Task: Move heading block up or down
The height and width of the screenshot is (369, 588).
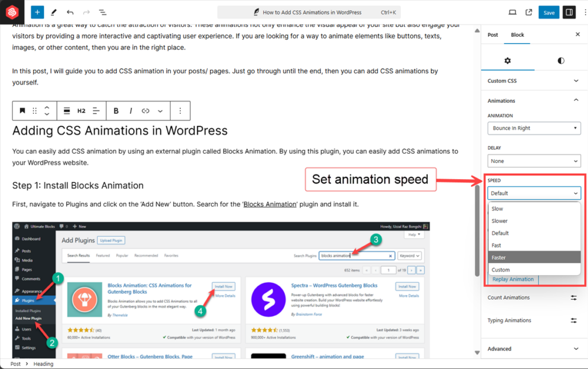Action: (x=47, y=111)
